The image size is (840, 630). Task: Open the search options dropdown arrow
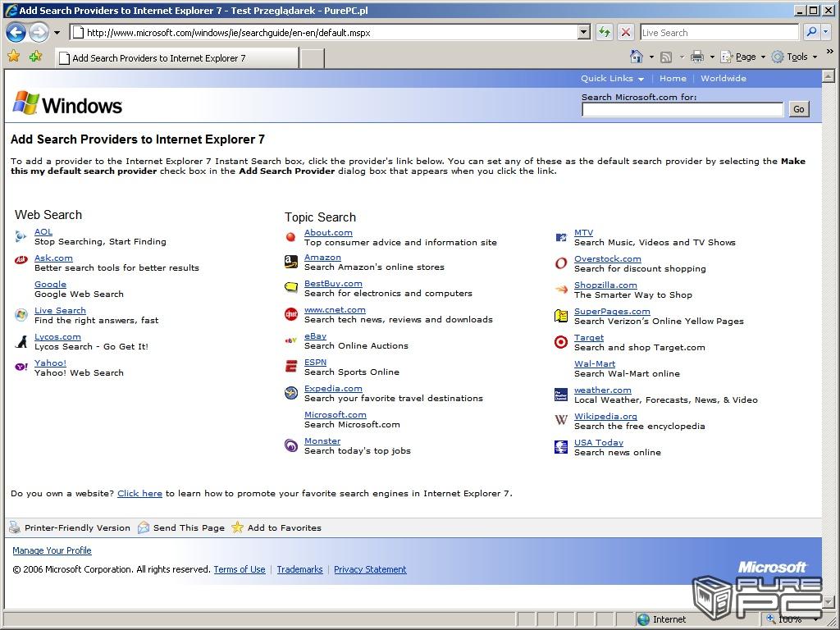pos(825,32)
